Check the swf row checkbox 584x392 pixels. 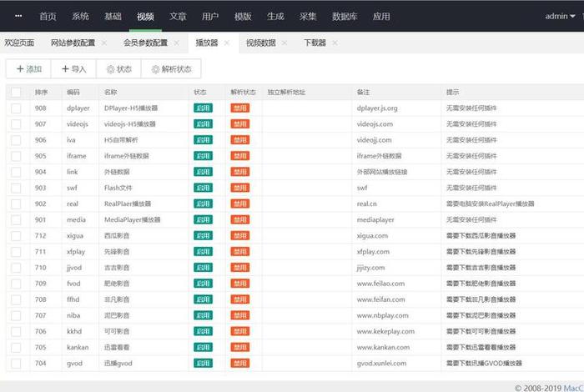[x=16, y=188]
